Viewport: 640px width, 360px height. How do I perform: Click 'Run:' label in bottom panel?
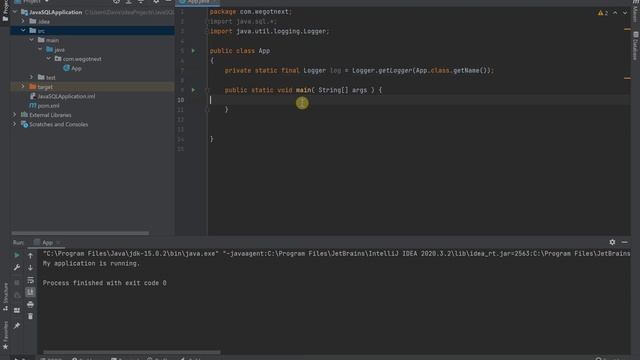[x=18, y=242]
